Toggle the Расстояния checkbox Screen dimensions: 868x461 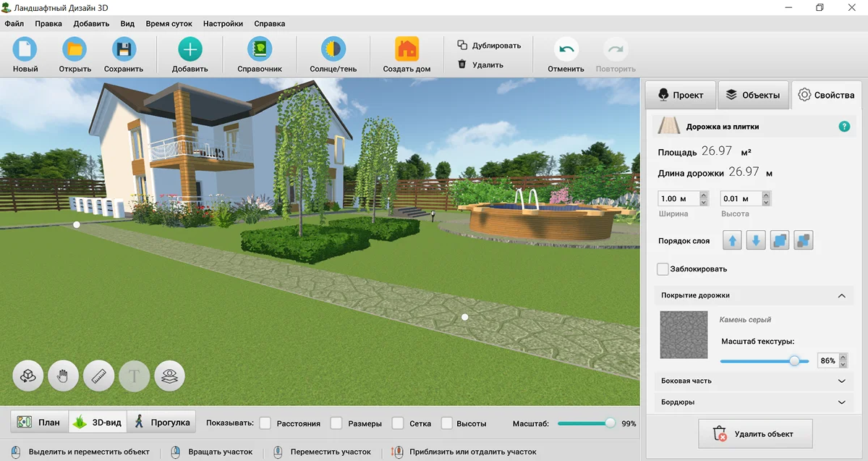[x=265, y=423]
